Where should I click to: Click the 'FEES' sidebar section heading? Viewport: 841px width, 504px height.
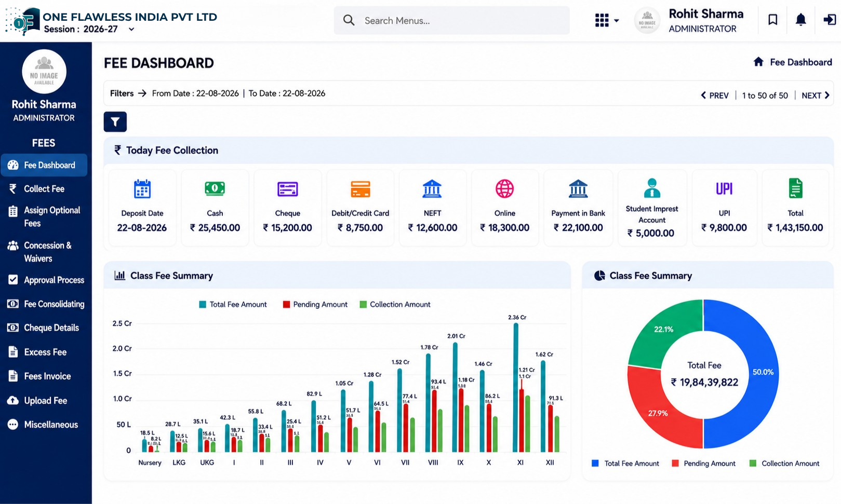coord(44,143)
